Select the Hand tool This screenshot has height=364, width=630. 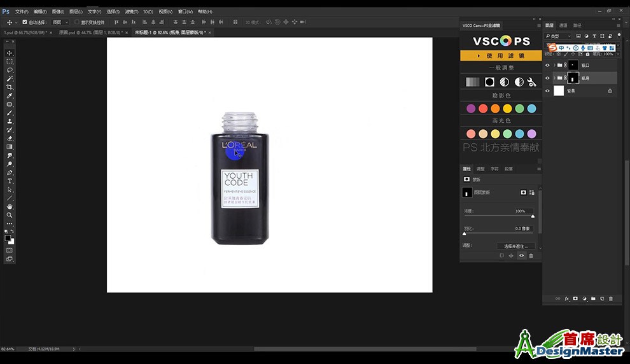[10, 207]
